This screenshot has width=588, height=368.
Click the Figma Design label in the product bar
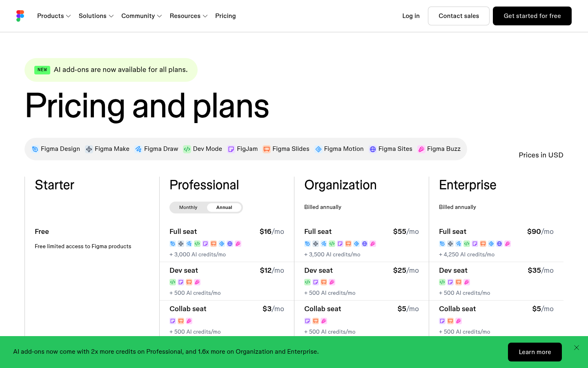(60, 149)
